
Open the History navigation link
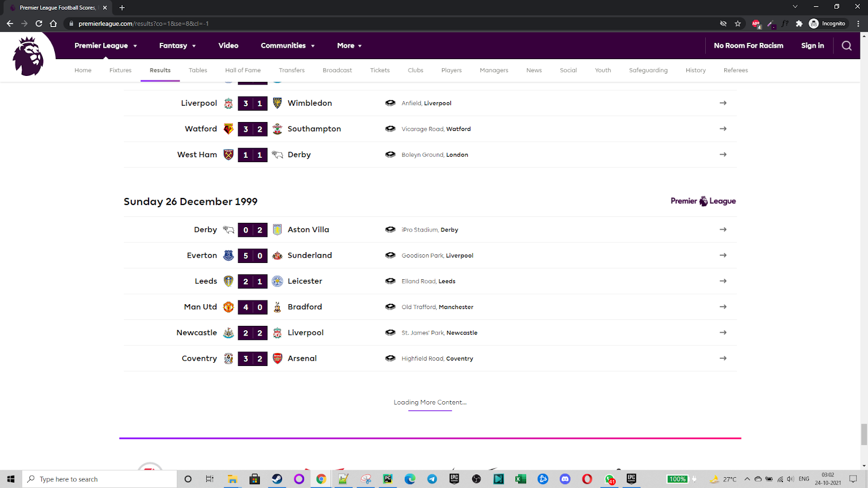click(x=695, y=70)
